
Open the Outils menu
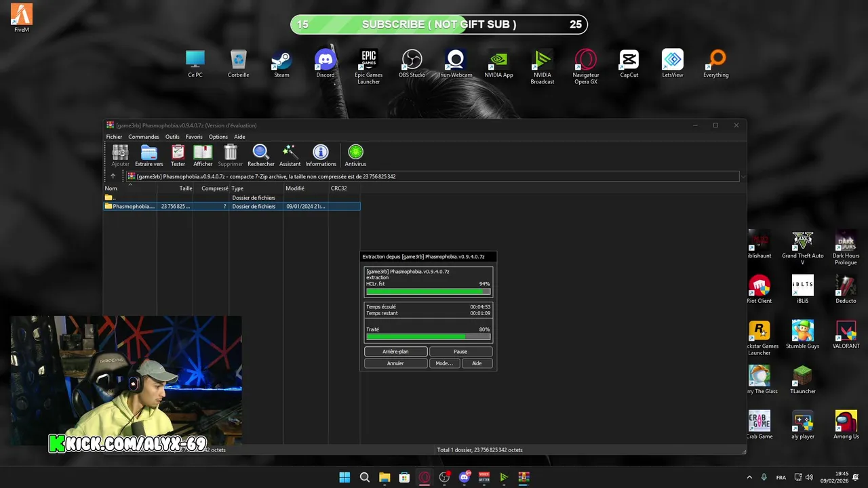(172, 137)
